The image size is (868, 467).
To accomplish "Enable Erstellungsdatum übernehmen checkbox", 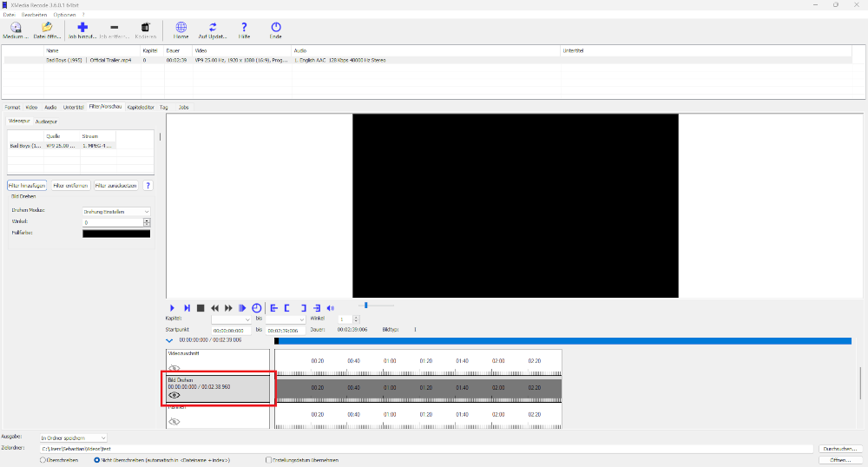I will click(268, 460).
